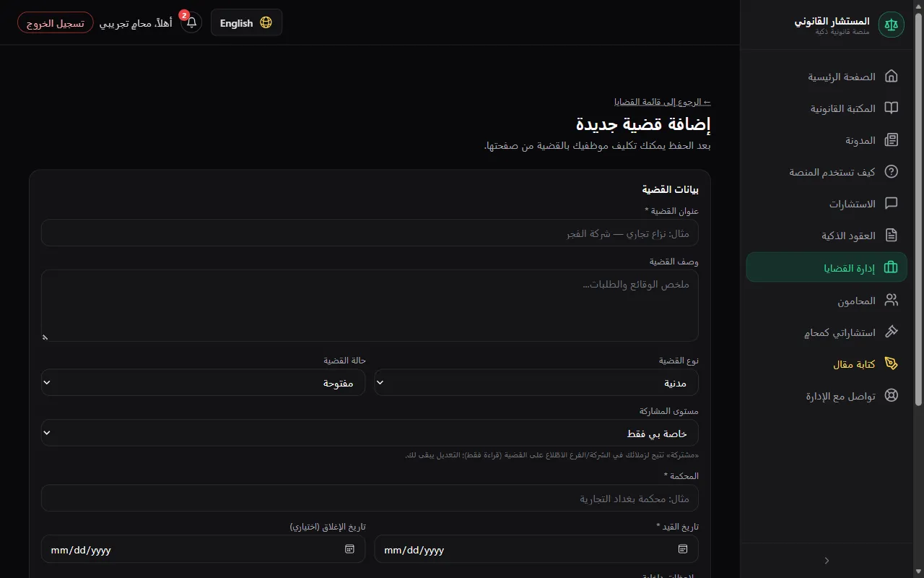Open المحامون in the sidebar
The image size is (924, 578).
827,300
